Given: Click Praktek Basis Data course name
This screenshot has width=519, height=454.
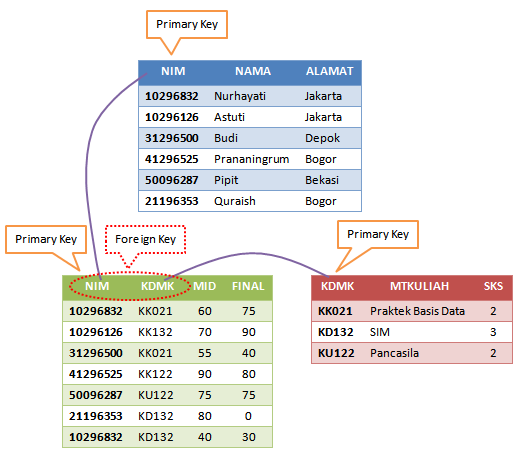Looking at the screenshot, I should [417, 311].
